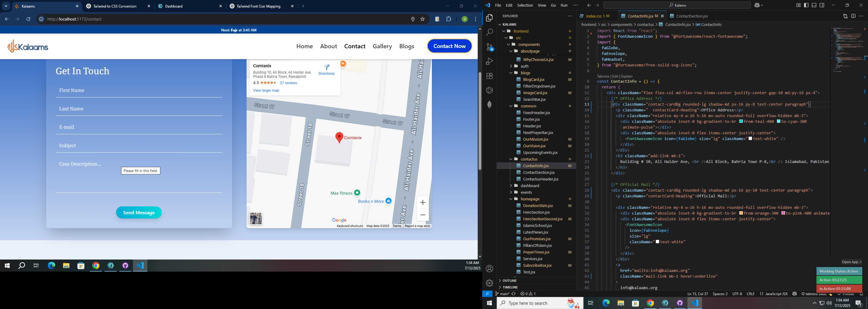The height and width of the screenshot is (309, 868).
Task: Open Chrome three-dot menu
Action: click(476, 19)
